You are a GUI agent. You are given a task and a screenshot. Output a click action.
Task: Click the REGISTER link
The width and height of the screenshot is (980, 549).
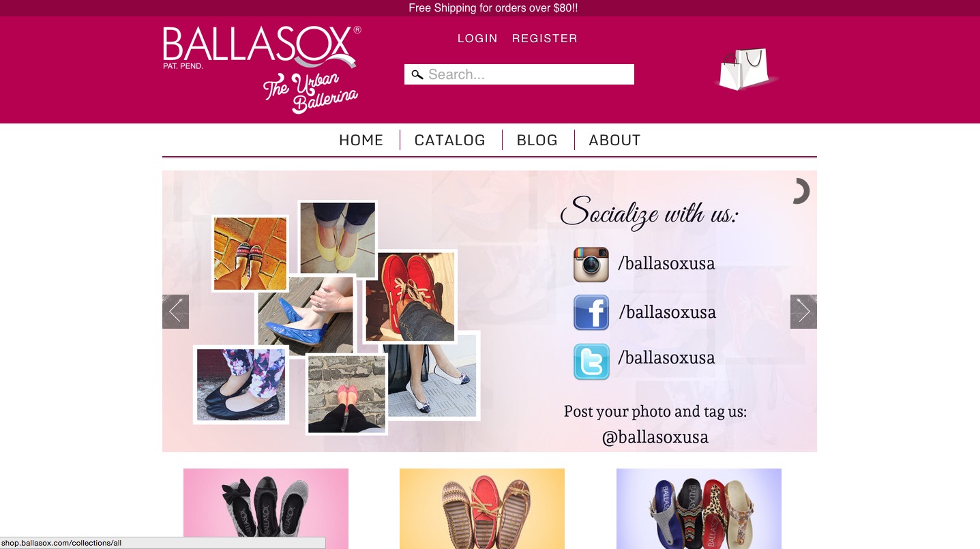click(545, 38)
